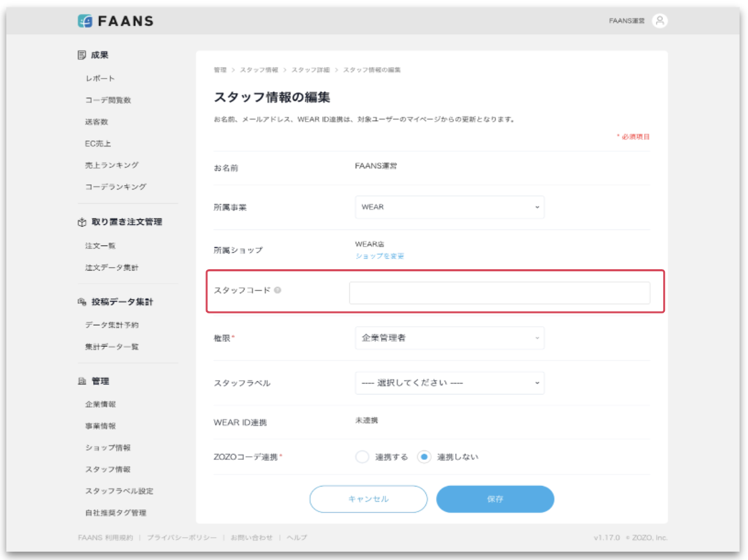
Task: Open the 権限 企業管理者 dropdown
Action: pyautogui.click(x=449, y=338)
